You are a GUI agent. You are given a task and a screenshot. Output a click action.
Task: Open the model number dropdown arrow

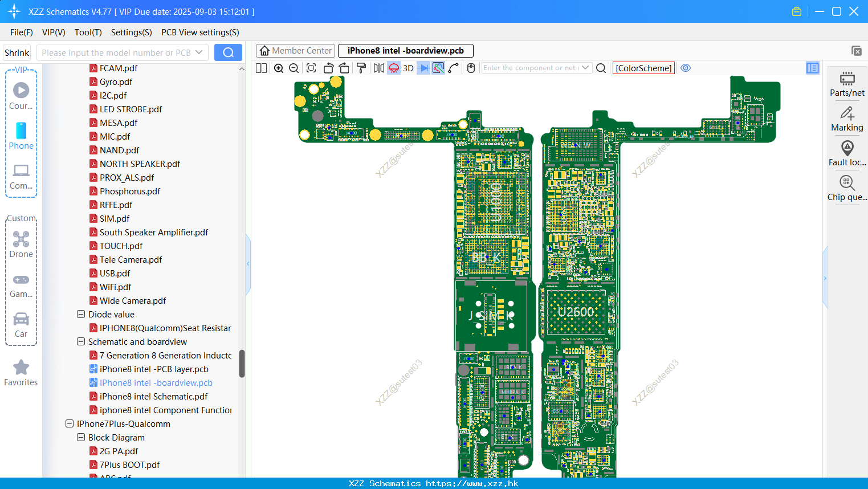point(199,52)
